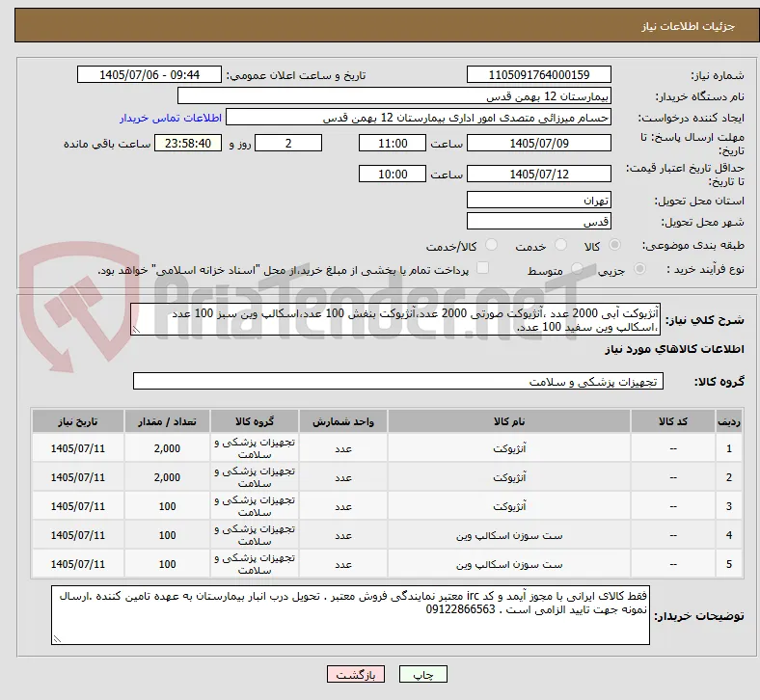Click the کد کالا column header
The height and width of the screenshot is (700, 760).
(673, 421)
